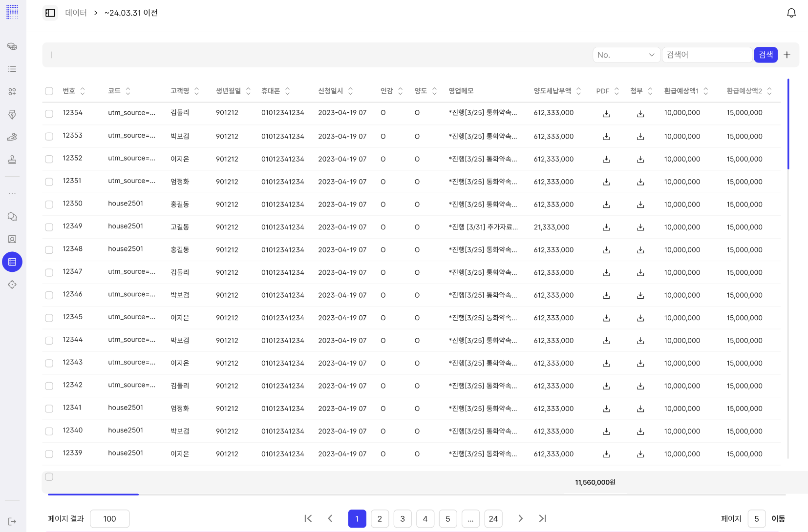Tick the checkbox for row 12346
Viewport: 808px width, 532px height.
coord(49,295)
